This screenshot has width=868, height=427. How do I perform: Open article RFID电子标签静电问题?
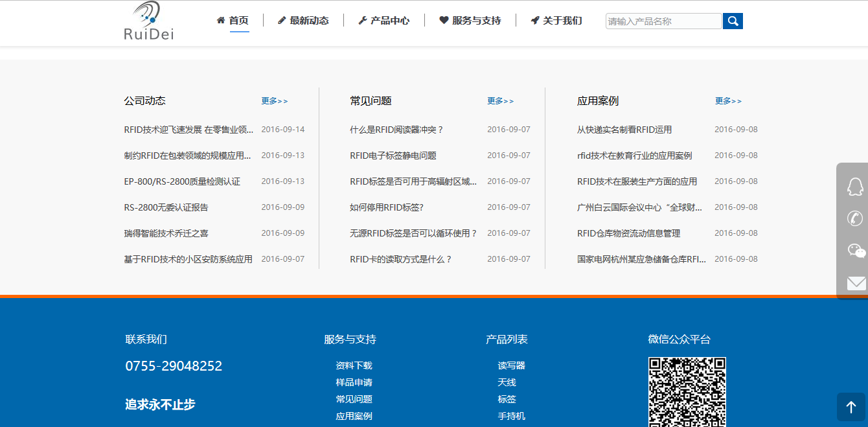pos(393,156)
